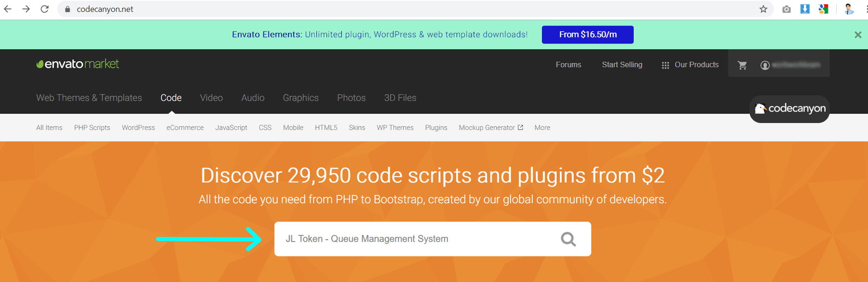
Task: Click the search magnifier icon
Action: click(x=568, y=239)
